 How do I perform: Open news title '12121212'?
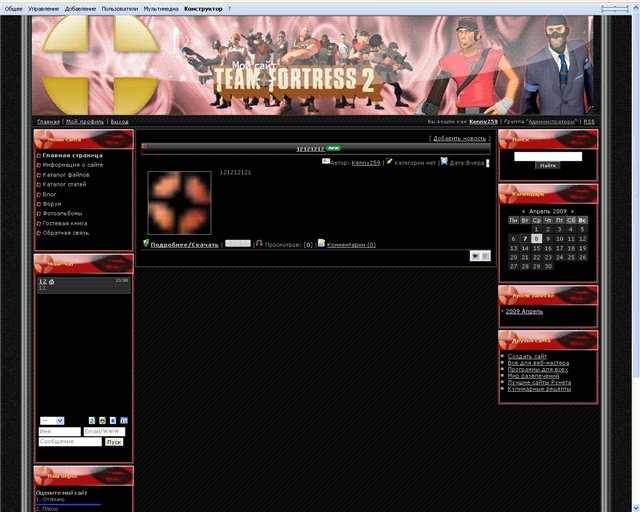310,149
